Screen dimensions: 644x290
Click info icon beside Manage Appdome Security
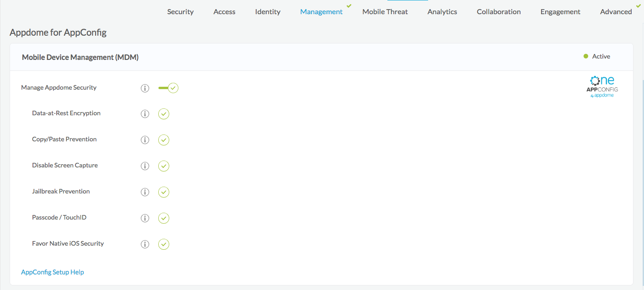pyautogui.click(x=145, y=88)
